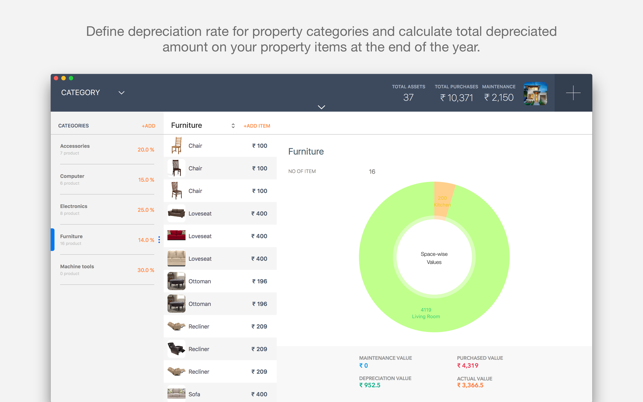Open the Furniture sort selector arrows
This screenshot has width=643, height=402.
[233, 126]
